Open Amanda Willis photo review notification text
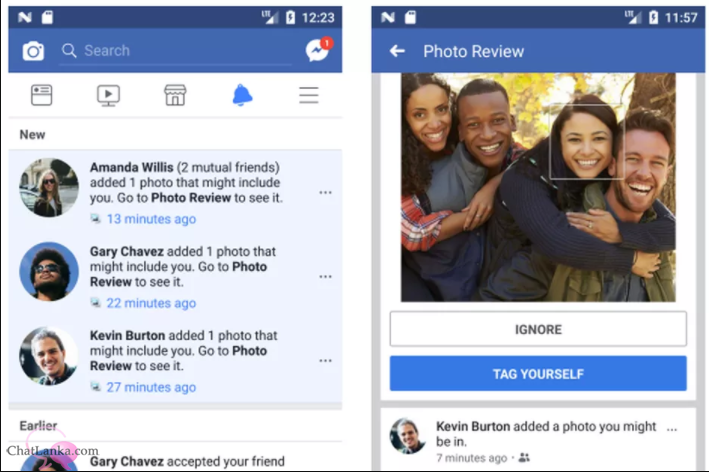The height and width of the screenshot is (472, 709). click(x=186, y=183)
